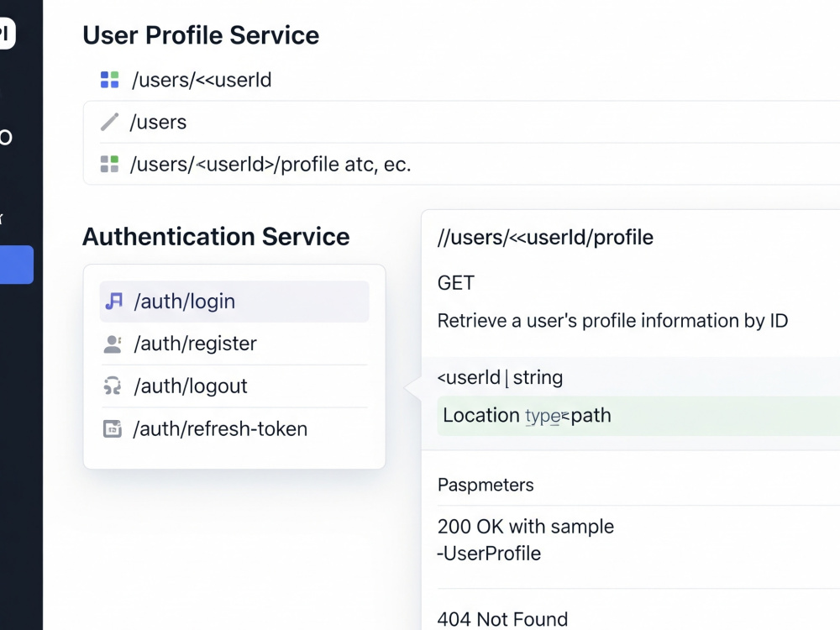This screenshot has height=630, width=840.
Task: Click the User Profile Service heading
Action: (201, 35)
